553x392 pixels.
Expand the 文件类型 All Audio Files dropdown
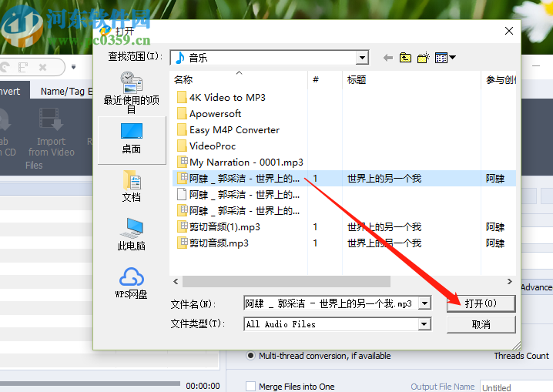click(424, 324)
